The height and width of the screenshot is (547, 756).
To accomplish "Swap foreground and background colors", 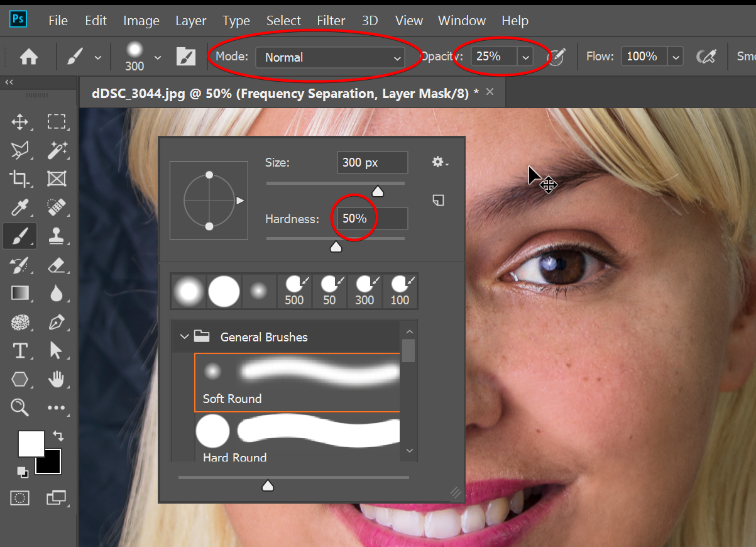I will (x=57, y=435).
